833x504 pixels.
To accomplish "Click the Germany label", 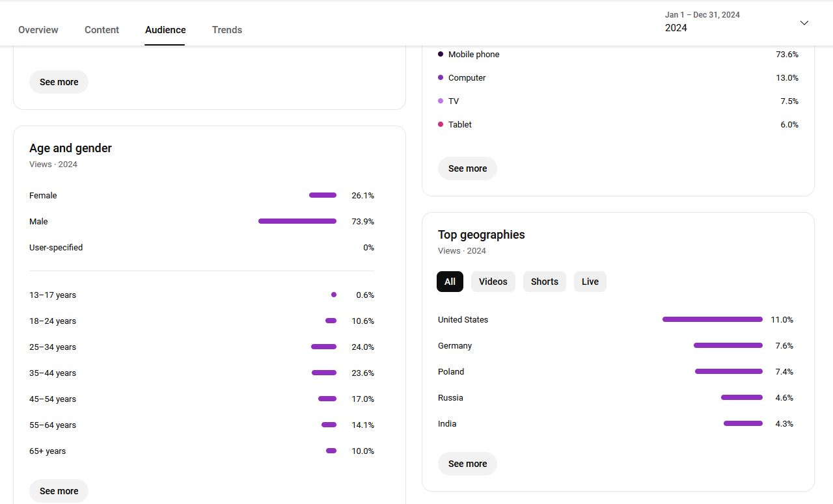I will coord(455,346).
